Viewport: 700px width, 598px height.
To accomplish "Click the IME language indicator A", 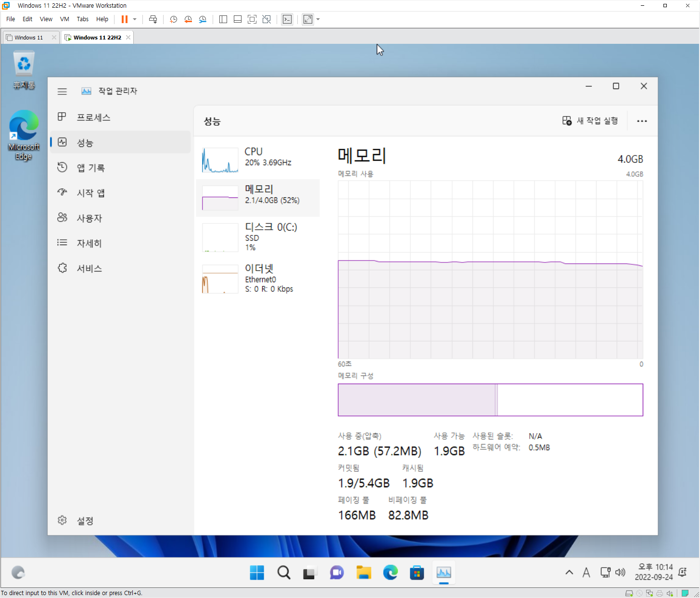I will tap(586, 572).
